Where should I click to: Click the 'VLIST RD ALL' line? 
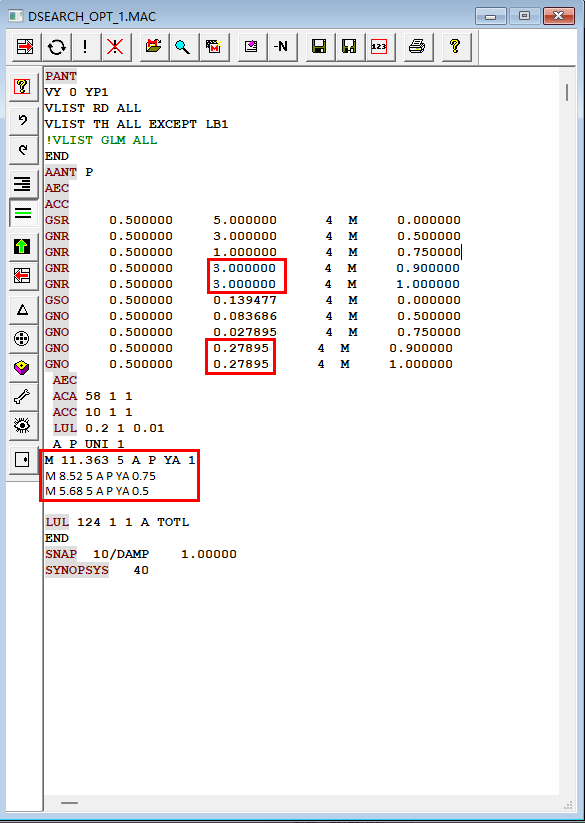click(x=93, y=108)
